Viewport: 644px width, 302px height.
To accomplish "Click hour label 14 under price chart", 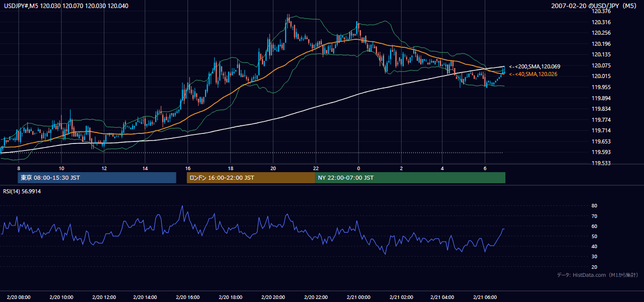I will (x=145, y=168).
